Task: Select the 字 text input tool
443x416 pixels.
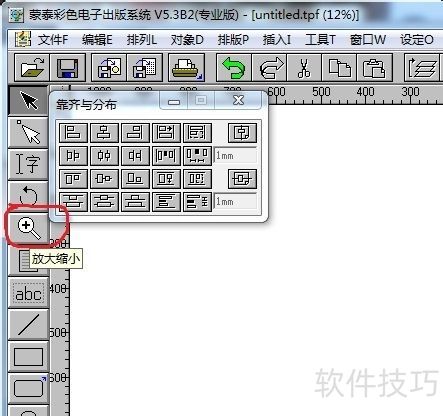Action: click(x=28, y=164)
